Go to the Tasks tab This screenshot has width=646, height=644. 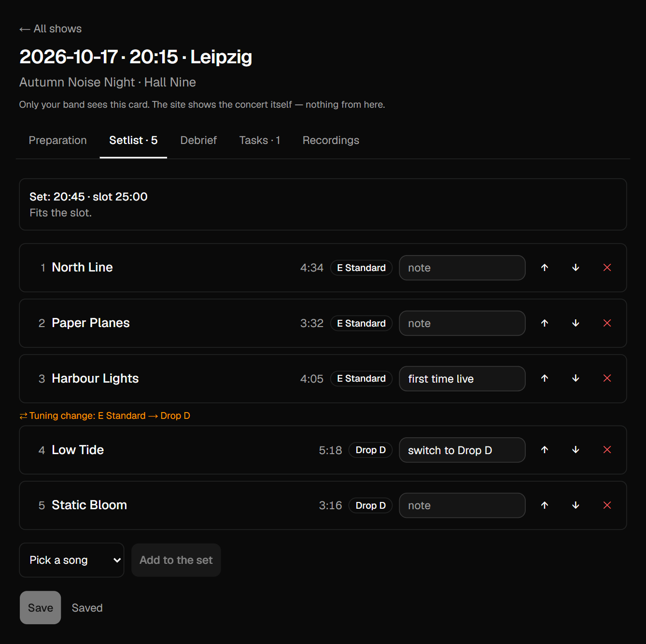[x=260, y=140]
